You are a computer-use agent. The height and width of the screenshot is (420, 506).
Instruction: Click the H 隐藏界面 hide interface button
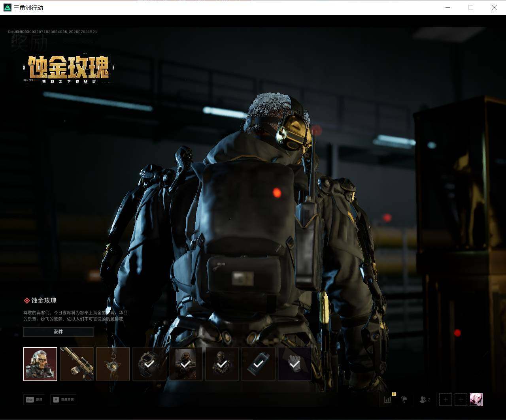[x=63, y=399]
